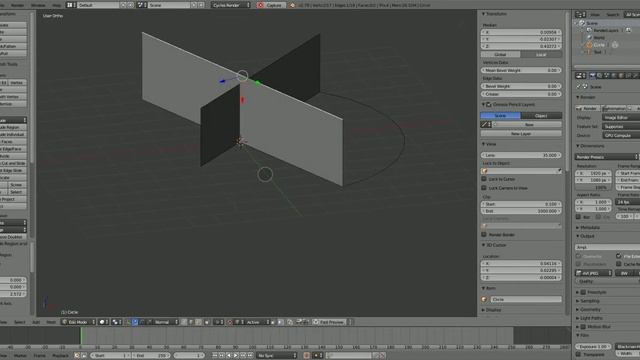Open outliner View menu
Image resolution: width=640 pixels, height=360 pixels.
point(595,15)
